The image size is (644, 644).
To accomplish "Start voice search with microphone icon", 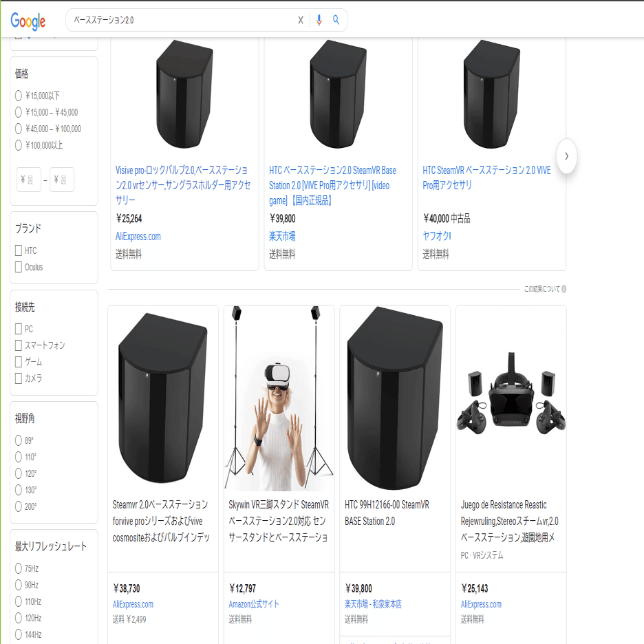I will (319, 20).
